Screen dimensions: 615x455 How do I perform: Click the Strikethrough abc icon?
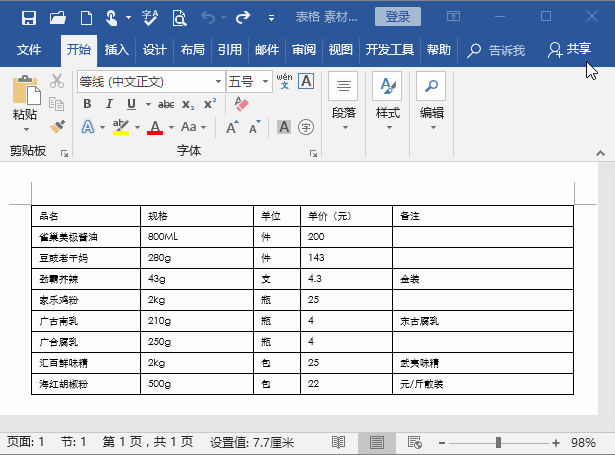[165, 104]
